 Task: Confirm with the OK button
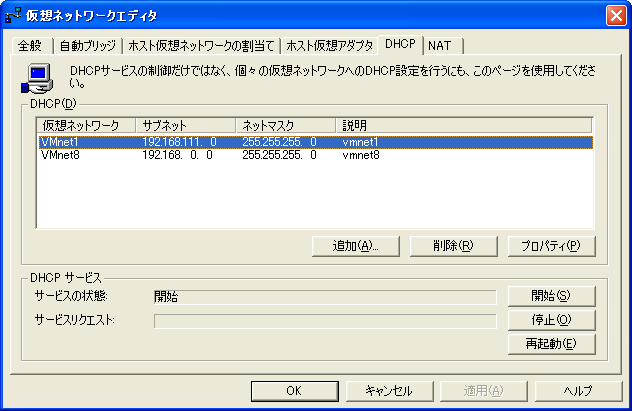[295, 391]
